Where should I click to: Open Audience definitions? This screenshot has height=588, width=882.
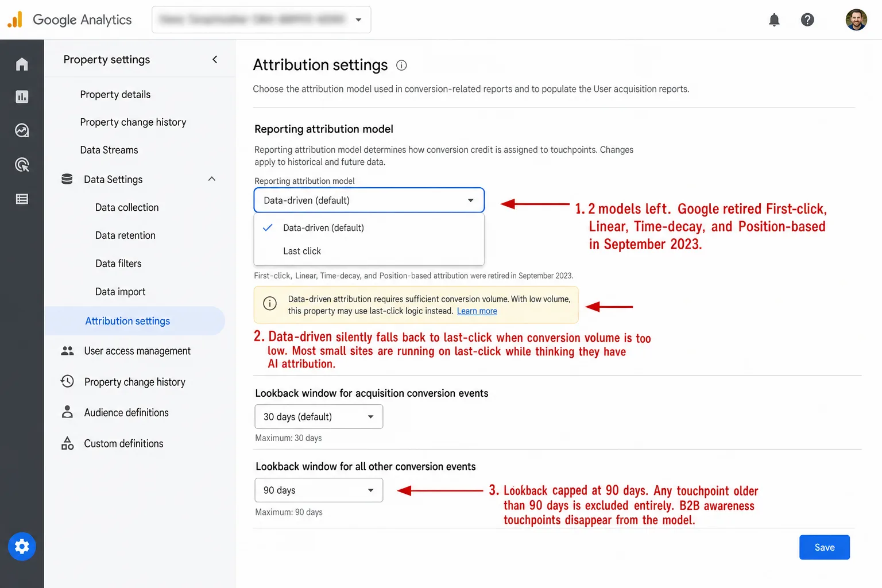(126, 412)
